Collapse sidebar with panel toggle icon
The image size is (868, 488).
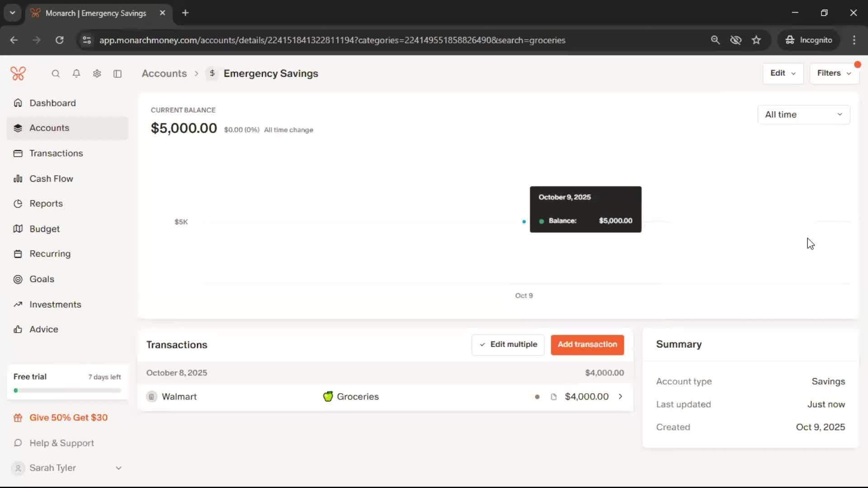pyautogui.click(x=118, y=74)
